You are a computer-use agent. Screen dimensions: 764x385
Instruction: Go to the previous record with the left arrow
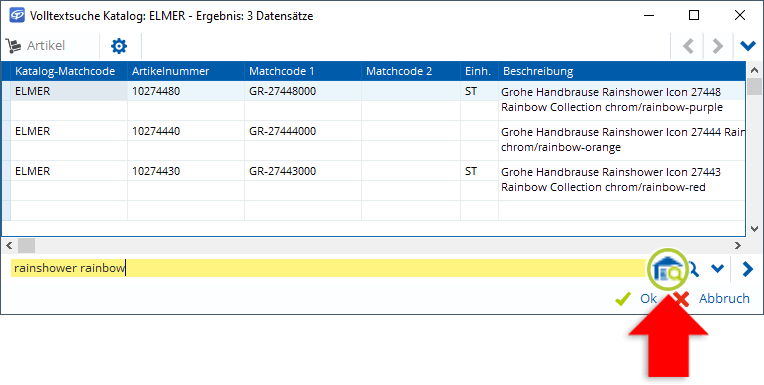[x=688, y=46]
